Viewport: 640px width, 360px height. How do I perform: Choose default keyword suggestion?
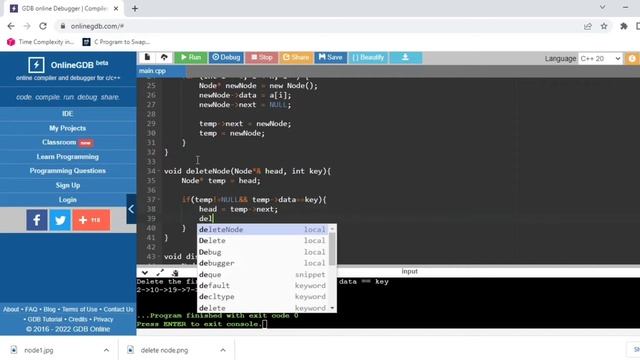(263, 286)
